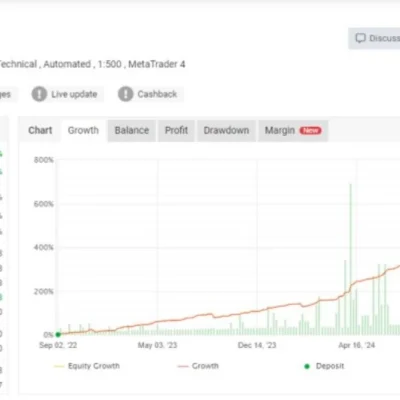Screen dimensions: 400x400
Task: Click the tallest green bar near 700%
Action: (350, 259)
